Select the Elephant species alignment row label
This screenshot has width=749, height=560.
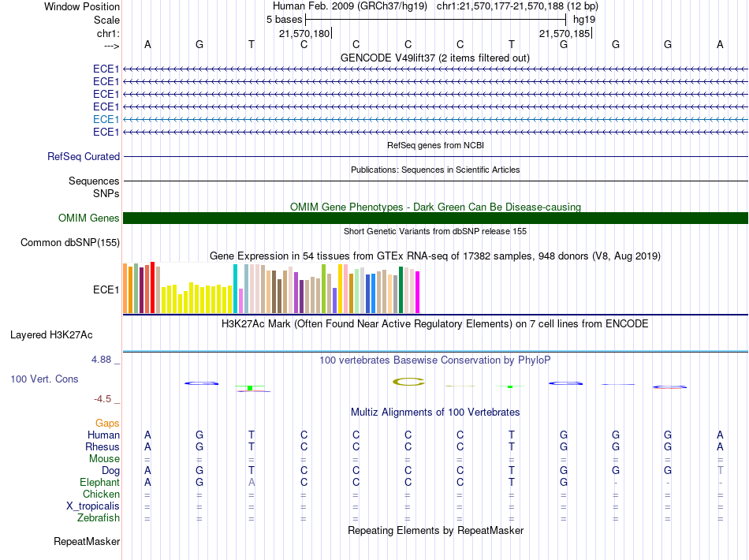point(99,483)
